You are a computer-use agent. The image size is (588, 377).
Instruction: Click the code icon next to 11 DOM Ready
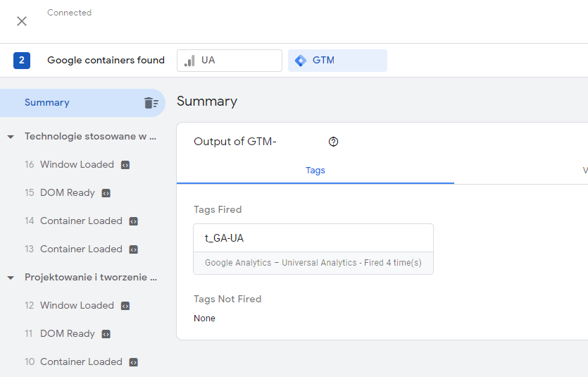pyautogui.click(x=106, y=334)
